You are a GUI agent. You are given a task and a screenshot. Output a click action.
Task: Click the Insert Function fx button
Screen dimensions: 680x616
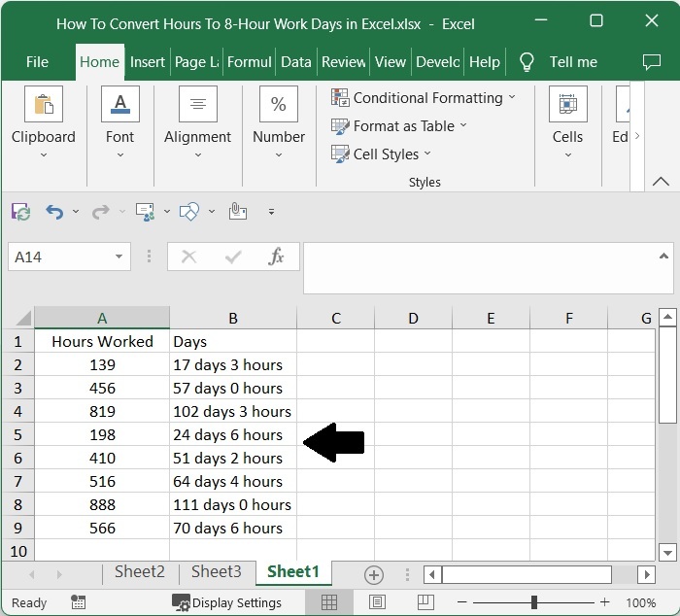(x=276, y=257)
